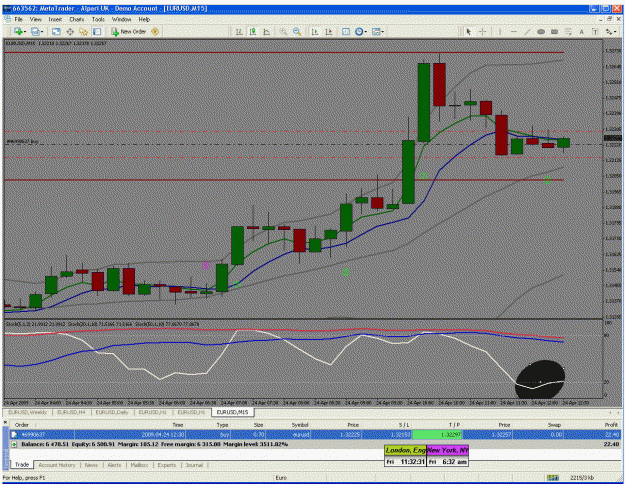
Task: Open the Indicators list icon
Action: click(x=346, y=31)
